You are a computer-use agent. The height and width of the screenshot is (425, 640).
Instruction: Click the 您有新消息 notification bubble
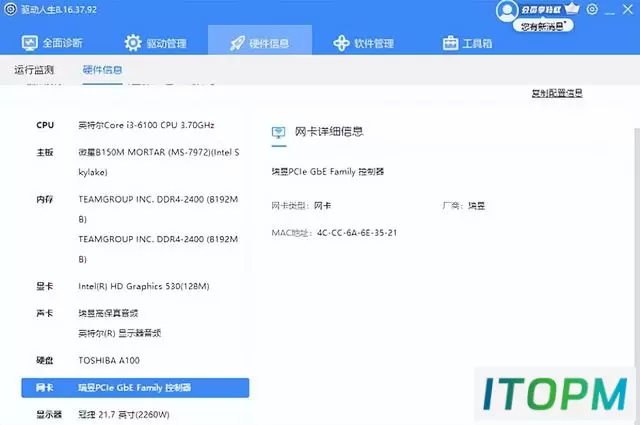[543, 26]
